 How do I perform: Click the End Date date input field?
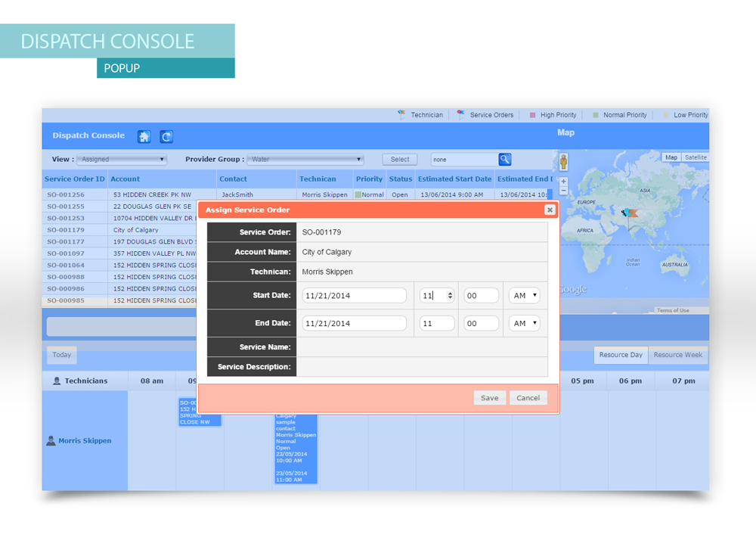click(355, 323)
